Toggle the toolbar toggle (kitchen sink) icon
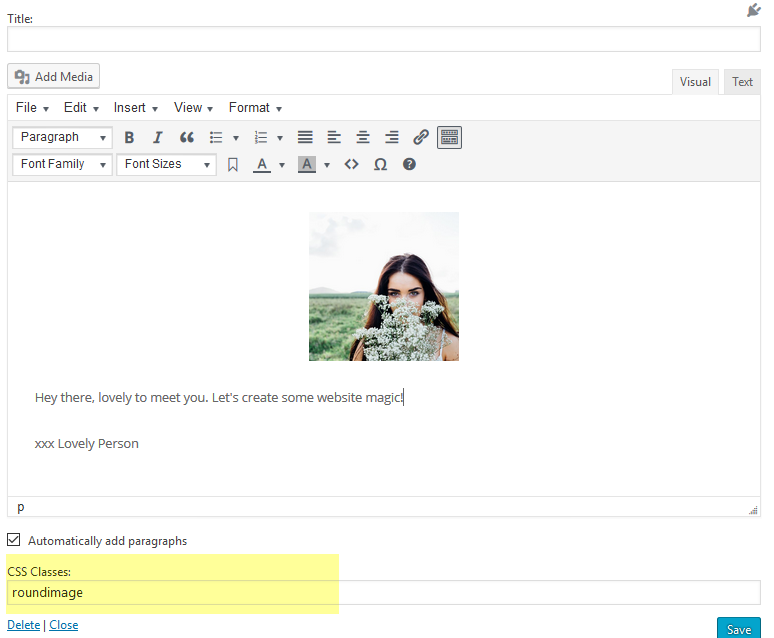The image size is (774, 638). pos(449,137)
